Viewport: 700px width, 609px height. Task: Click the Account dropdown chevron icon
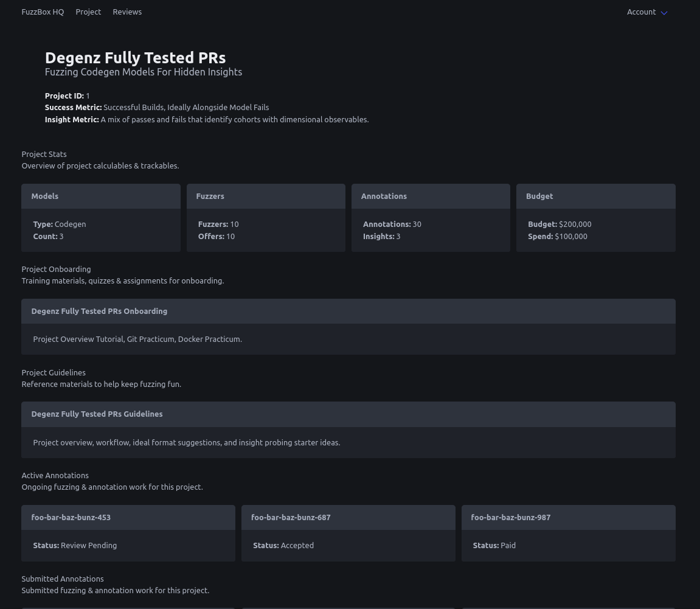(664, 13)
